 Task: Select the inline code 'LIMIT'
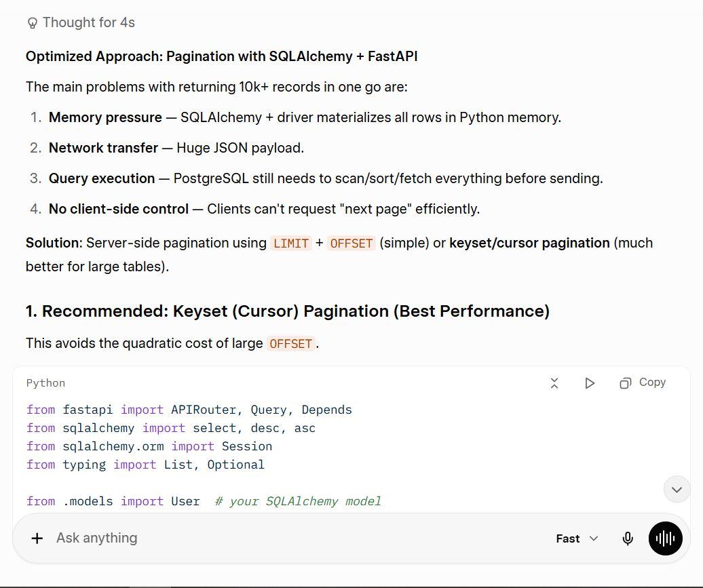click(290, 243)
